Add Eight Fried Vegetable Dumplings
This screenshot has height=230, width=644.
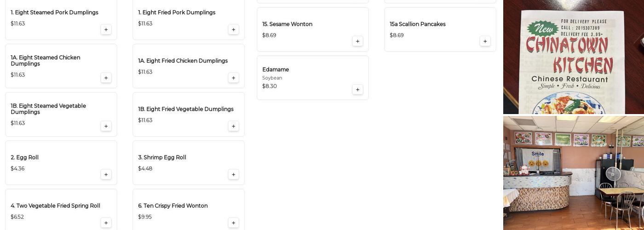[233, 126]
